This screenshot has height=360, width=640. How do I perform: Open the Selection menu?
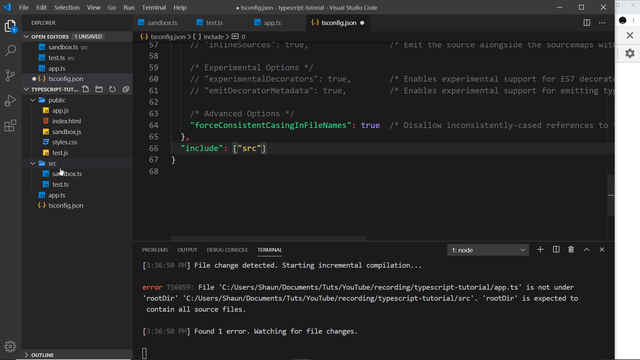(x=67, y=7)
